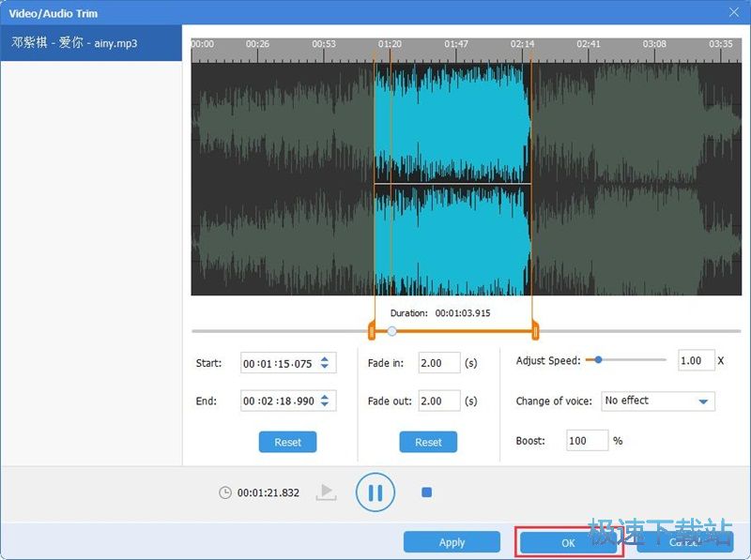This screenshot has width=751, height=560.
Task: Click the 00:26 mark on the timeline ruler
Action: click(257, 44)
